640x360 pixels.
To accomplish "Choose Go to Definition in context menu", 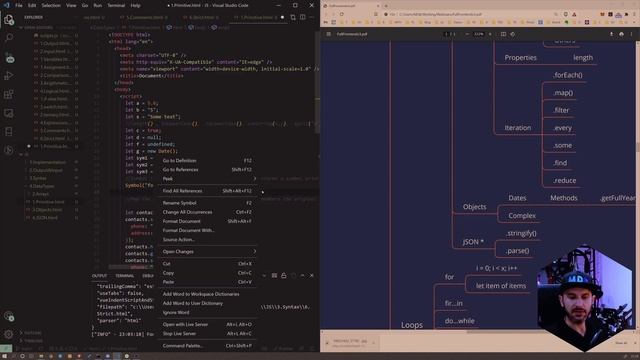I will coord(207,160).
